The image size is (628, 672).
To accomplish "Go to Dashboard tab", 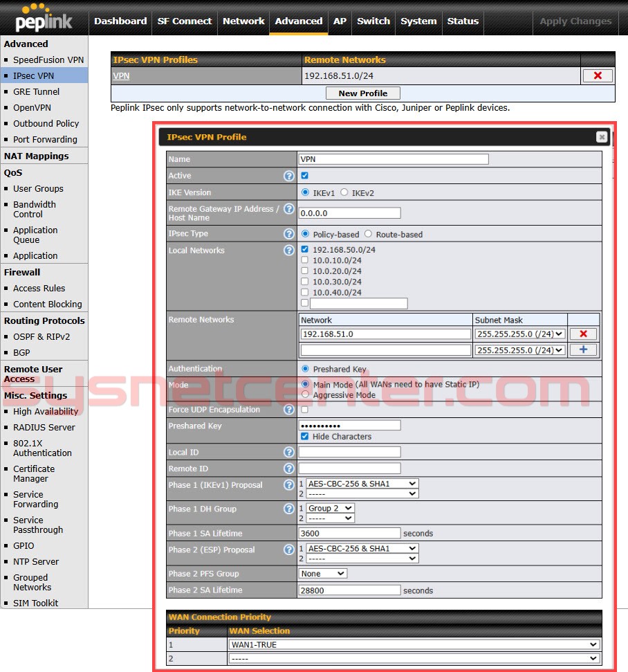I will pos(120,21).
